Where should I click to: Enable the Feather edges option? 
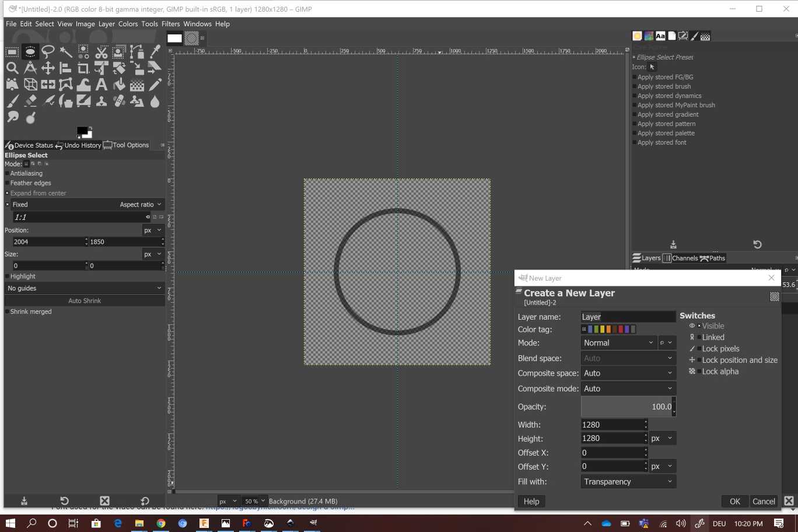coord(28,183)
